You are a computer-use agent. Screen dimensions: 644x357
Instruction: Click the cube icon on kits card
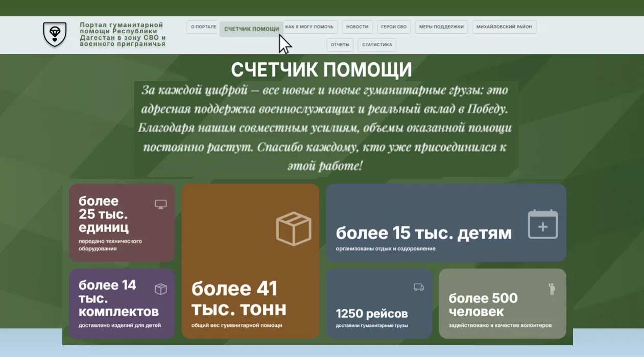pos(161,289)
